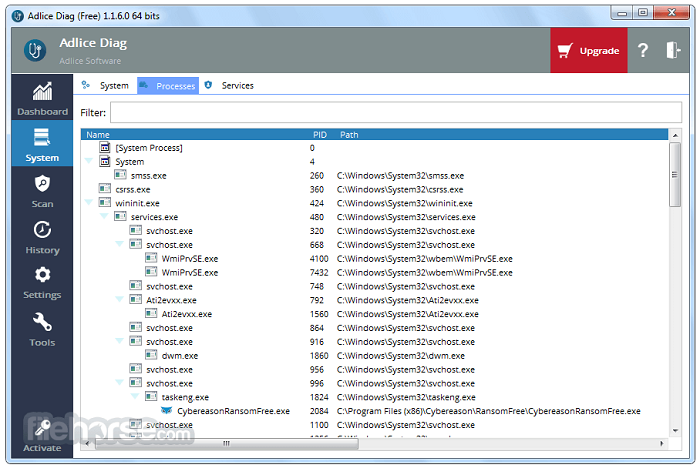Click the help question mark icon

(643, 51)
